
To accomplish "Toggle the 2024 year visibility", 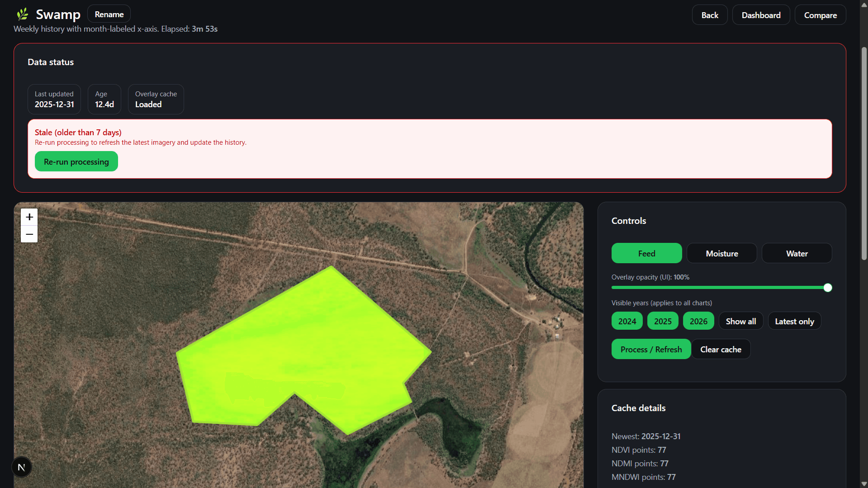I will [627, 321].
